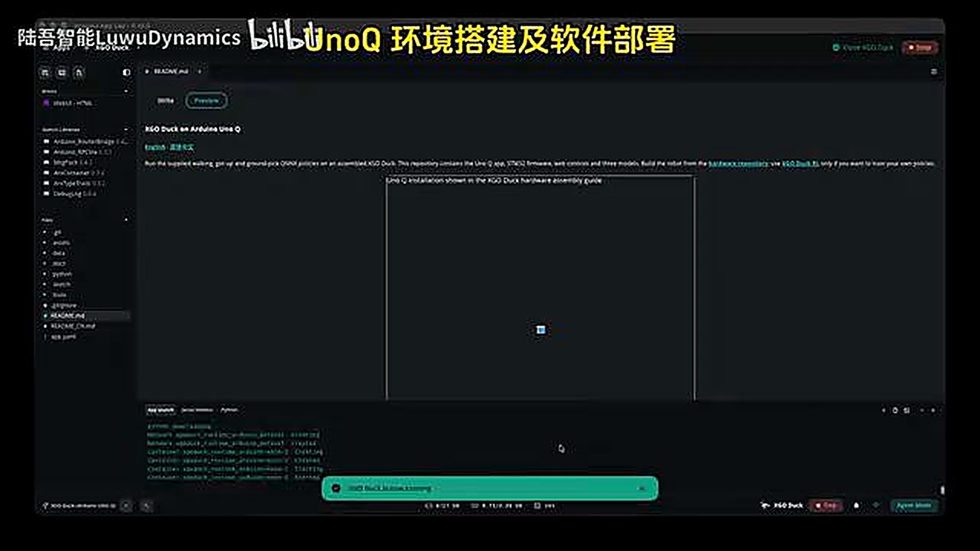Select the ArxTypeTraits library entry
The height and width of the screenshot is (551, 980).
74,183
